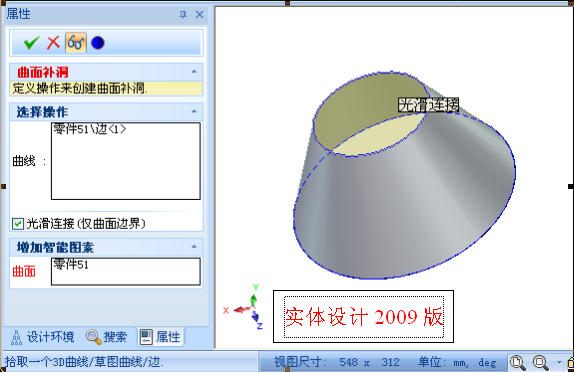The height and width of the screenshot is (372, 574).
Task: Switch to 搜索 tab
Action: [x=107, y=337]
